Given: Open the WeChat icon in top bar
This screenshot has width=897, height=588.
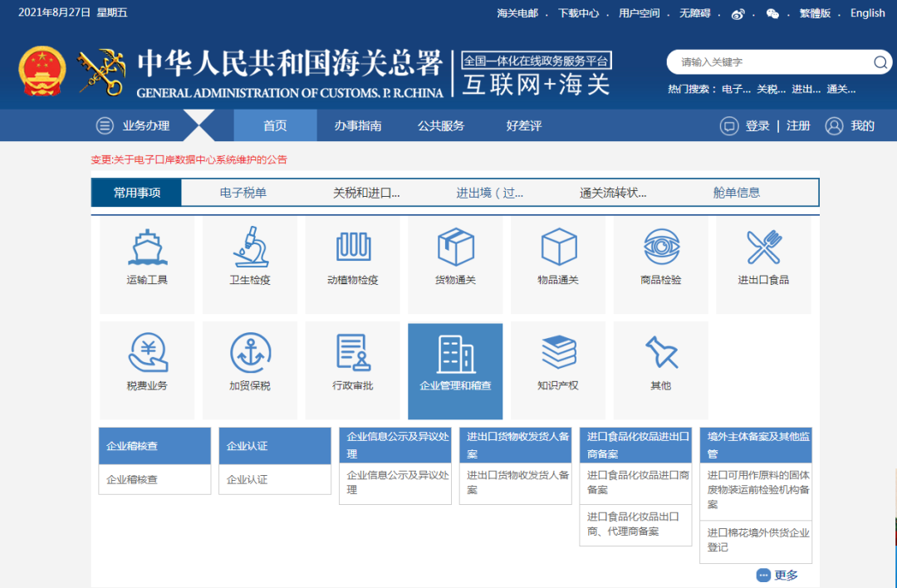Looking at the screenshot, I should click(772, 14).
